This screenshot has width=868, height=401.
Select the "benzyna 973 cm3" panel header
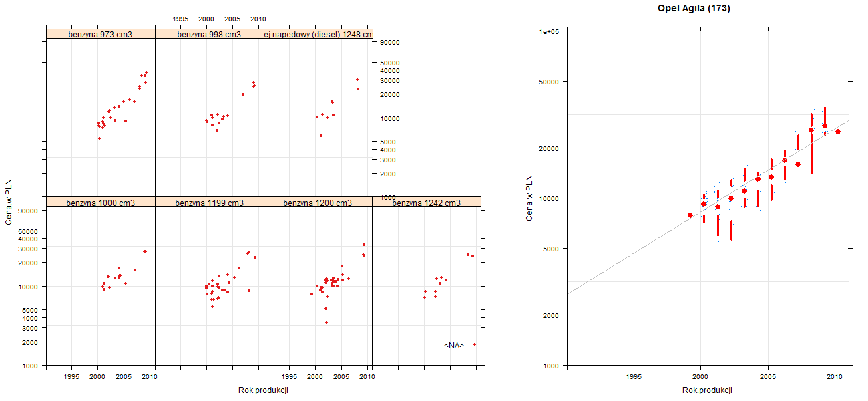coord(100,34)
